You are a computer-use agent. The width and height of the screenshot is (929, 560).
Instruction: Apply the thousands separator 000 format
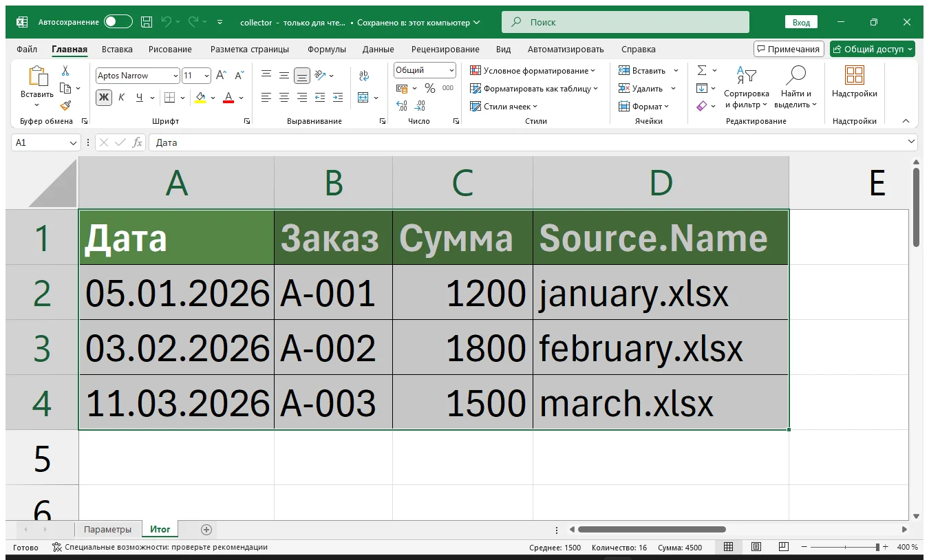coord(448,88)
